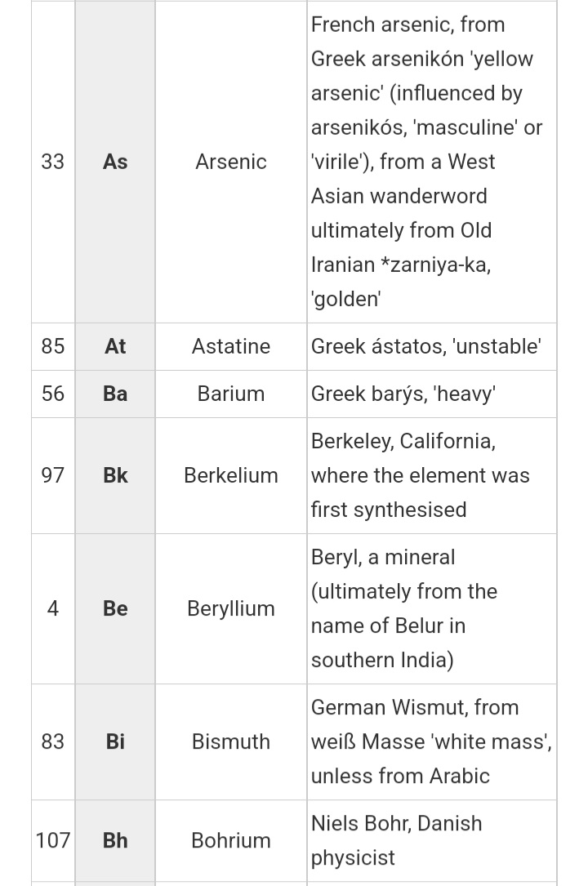Click atomic number 107
This screenshot has width=588, height=886.
(52, 840)
